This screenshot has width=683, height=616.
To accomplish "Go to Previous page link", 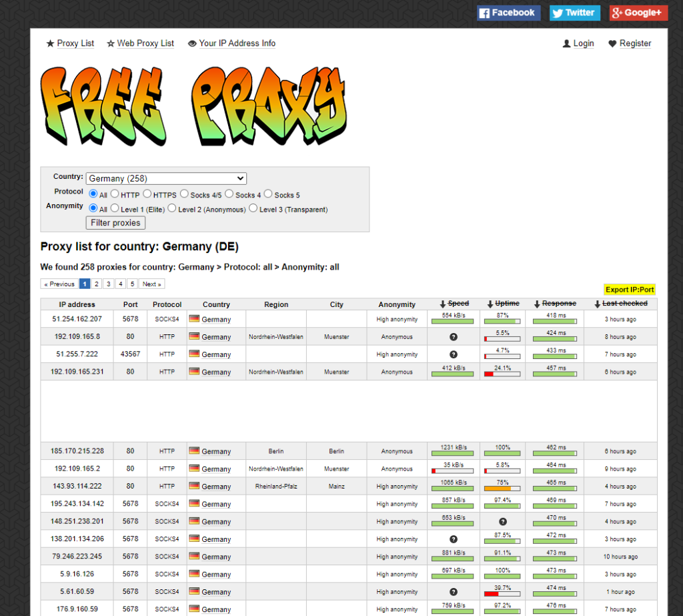I will click(59, 284).
